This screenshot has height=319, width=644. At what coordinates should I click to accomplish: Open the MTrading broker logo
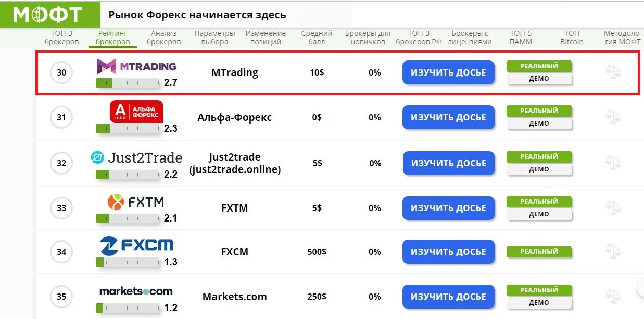pos(137,66)
